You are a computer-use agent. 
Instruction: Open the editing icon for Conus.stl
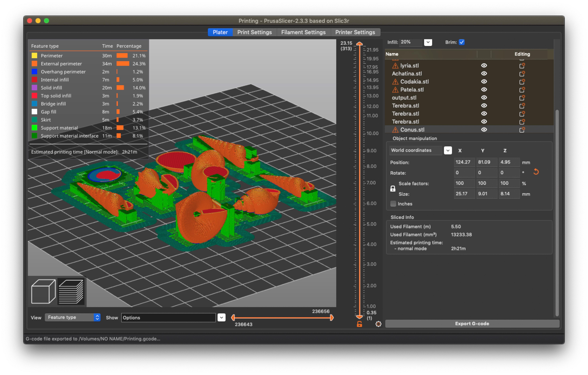coord(522,130)
